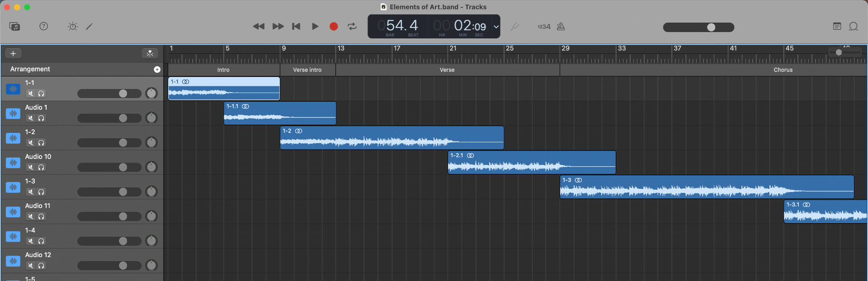Viewport: 868px width, 281px height.
Task: Select the Audio 1 track icon
Action: coord(13,113)
